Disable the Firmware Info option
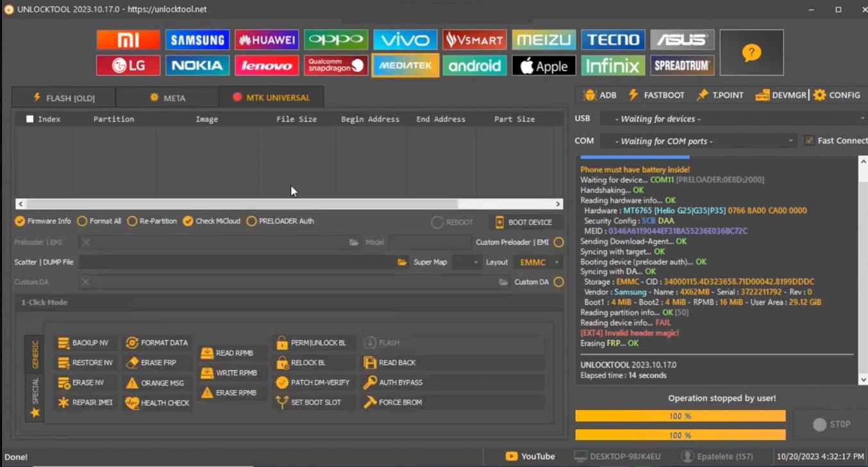The height and width of the screenshot is (467, 868). (20, 221)
